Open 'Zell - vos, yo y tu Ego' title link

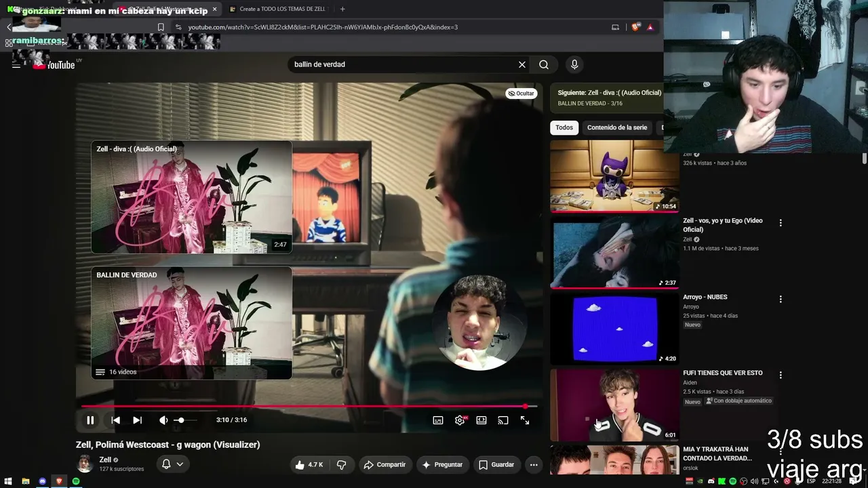pos(723,225)
